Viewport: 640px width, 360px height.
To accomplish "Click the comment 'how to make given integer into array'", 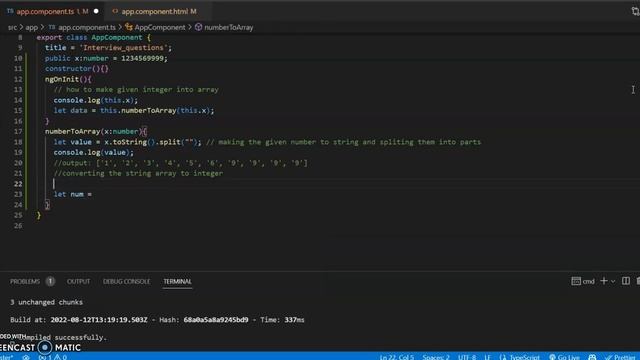I will click(136, 89).
